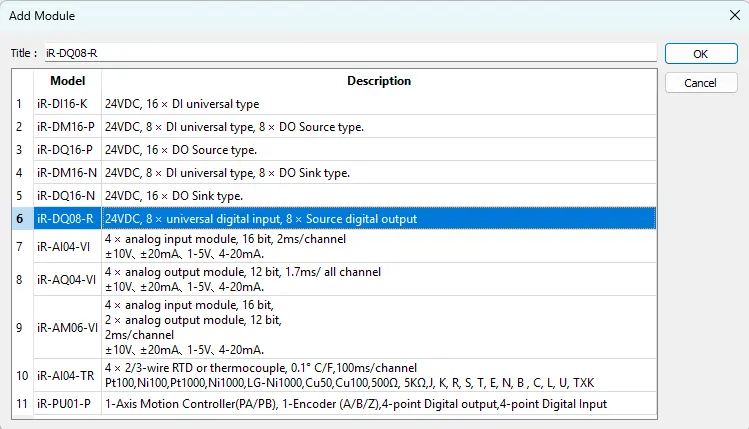
Task: Focus the Title input field
Action: pos(351,53)
